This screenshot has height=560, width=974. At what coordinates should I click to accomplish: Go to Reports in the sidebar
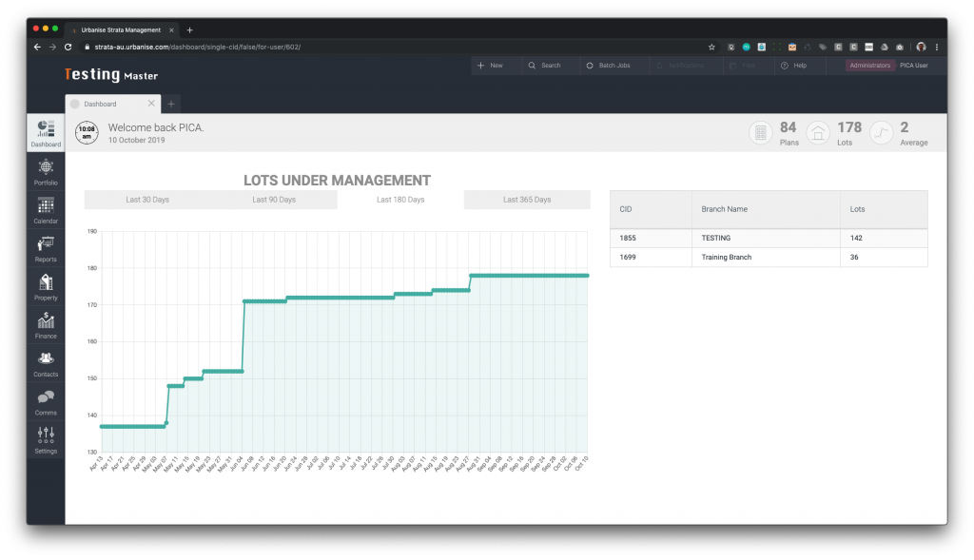(46, 245)
